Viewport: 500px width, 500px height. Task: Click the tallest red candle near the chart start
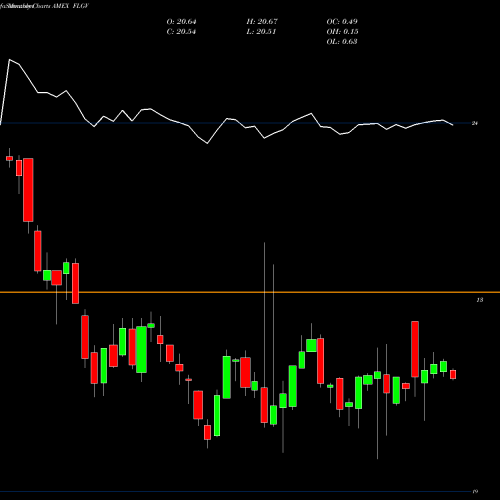(x=28, y=190)
